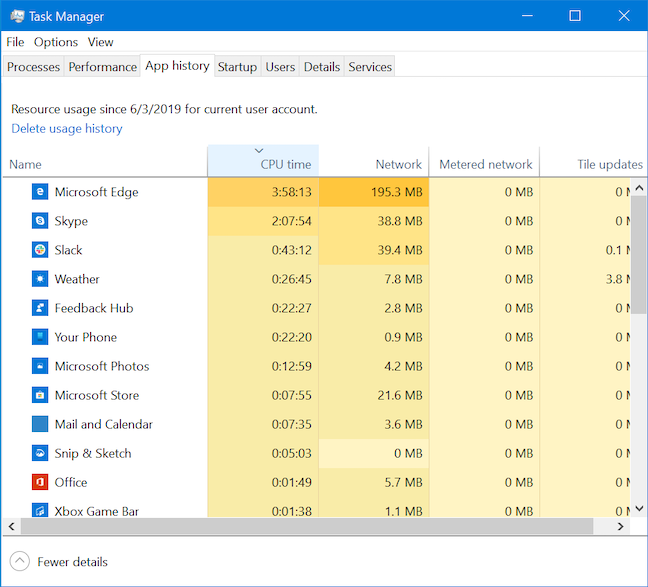Viewport: 648px width, 587px height.
Task: Switch to the Details tab
Action: tap(322, 67)
